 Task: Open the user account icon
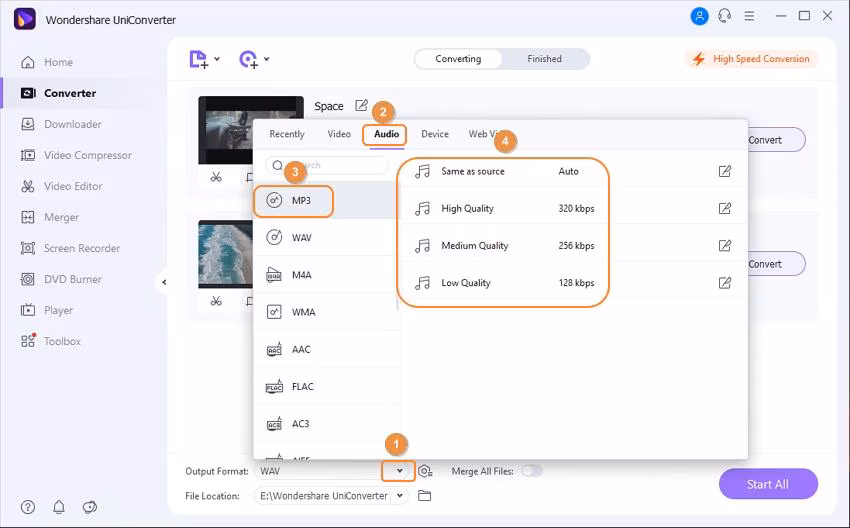[699, 16]
